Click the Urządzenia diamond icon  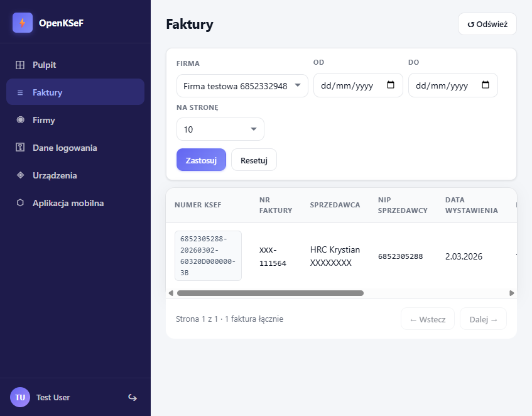(20, 175)
